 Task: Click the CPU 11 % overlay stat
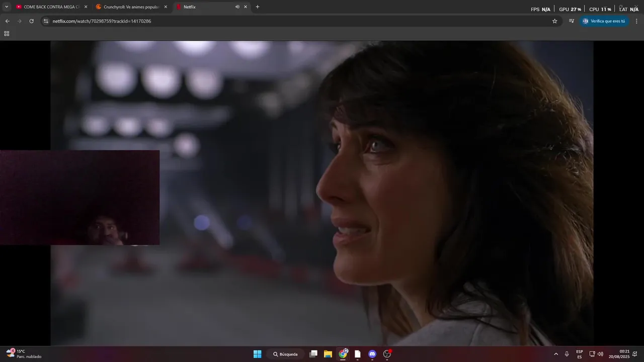coord(600,9)
